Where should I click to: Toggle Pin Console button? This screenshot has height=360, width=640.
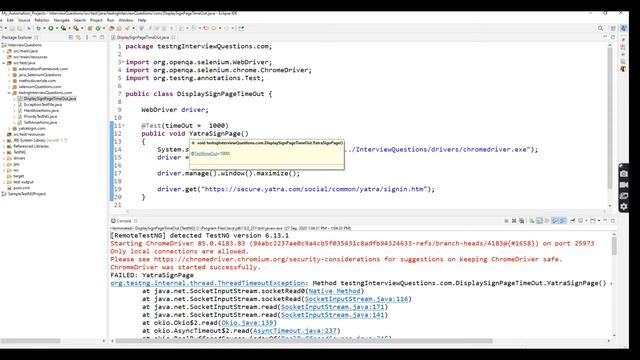[x=573, y=221]
